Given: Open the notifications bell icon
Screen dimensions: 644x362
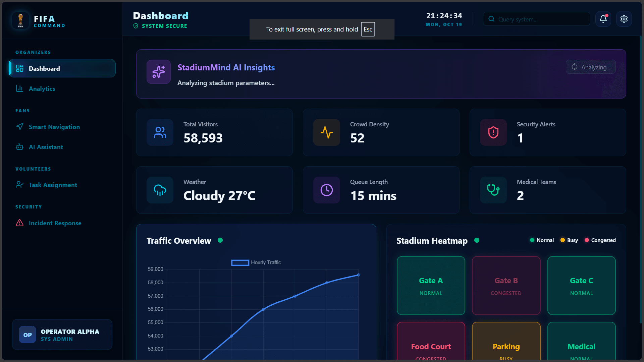Looking at the screenshot, I should coord(603,19).
